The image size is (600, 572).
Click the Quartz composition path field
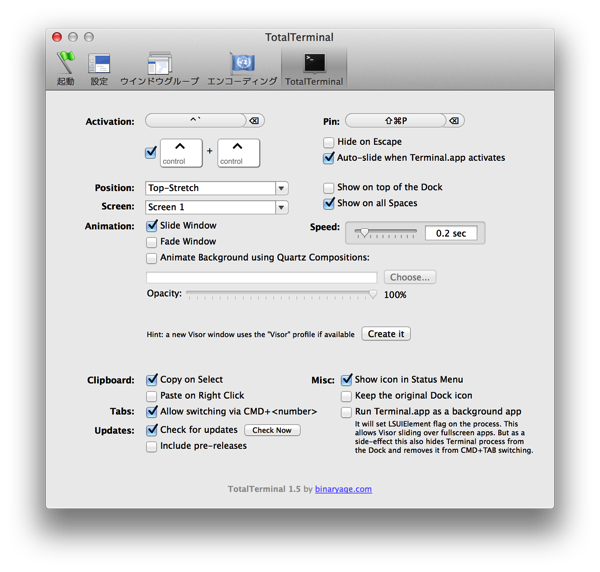tap(262, 277)
